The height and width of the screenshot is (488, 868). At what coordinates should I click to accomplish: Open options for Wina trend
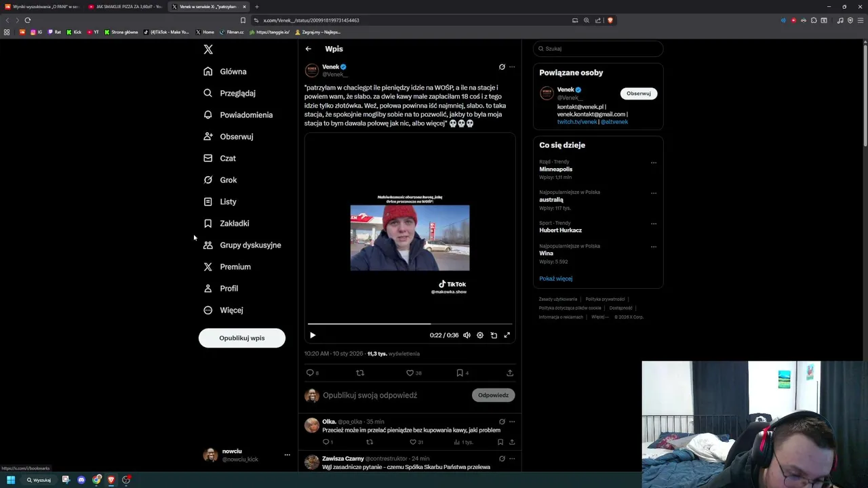[654, 247]
